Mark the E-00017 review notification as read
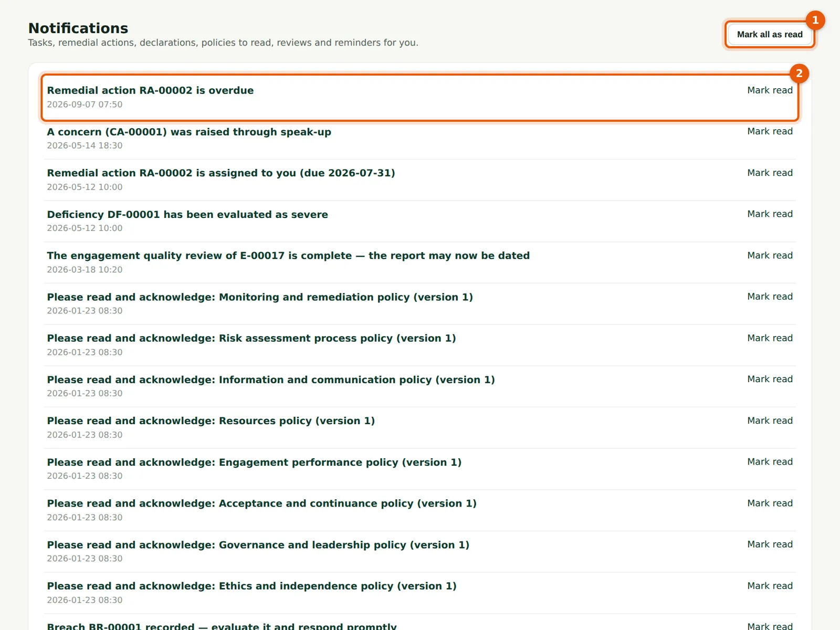This screenshot has height=630, width=840. click(x=770, y=255)
